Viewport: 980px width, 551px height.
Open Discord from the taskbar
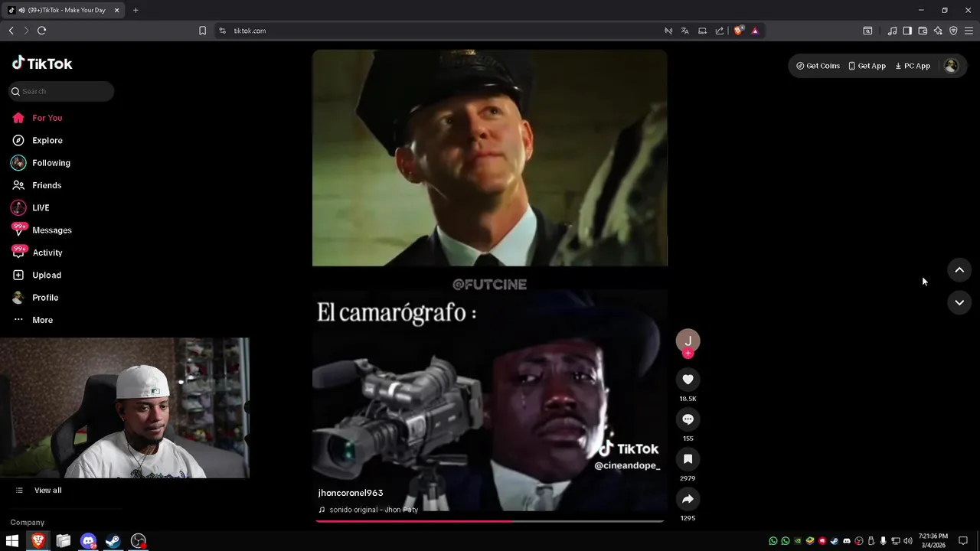click(88, 541)
